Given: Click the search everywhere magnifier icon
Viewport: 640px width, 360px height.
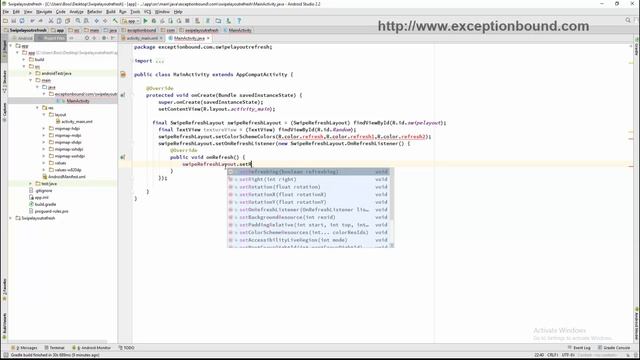Looking at the screenshot, I should point(628,20).
